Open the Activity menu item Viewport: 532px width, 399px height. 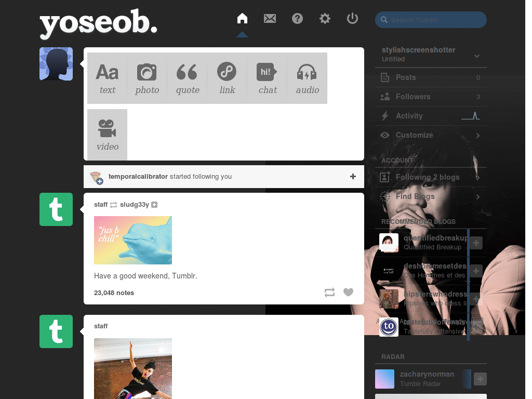[431, 116]
